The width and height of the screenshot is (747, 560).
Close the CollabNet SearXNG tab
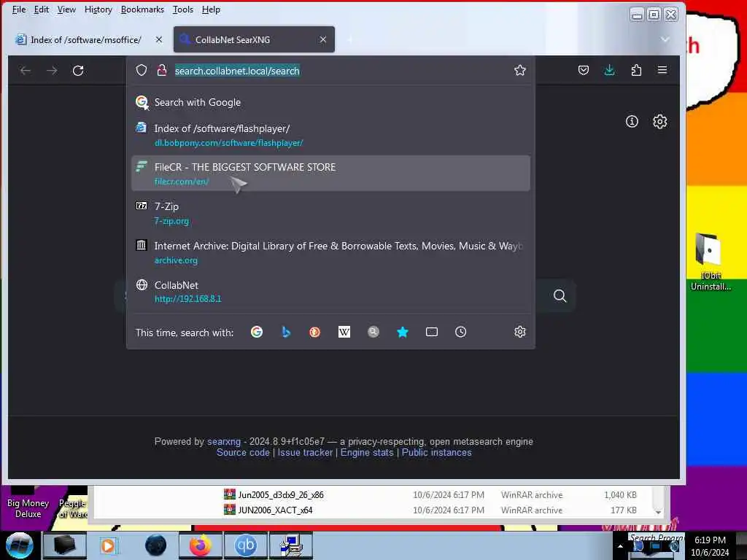click(x=323, y=39)
